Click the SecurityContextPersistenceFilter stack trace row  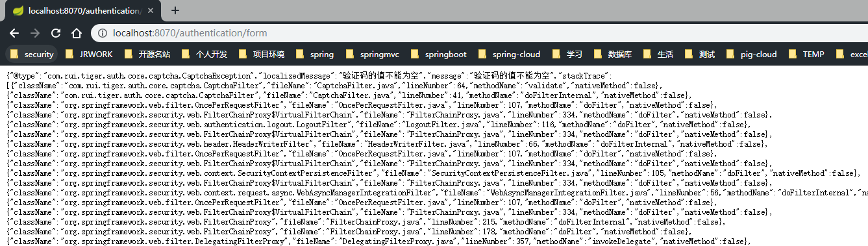(432, 173)
